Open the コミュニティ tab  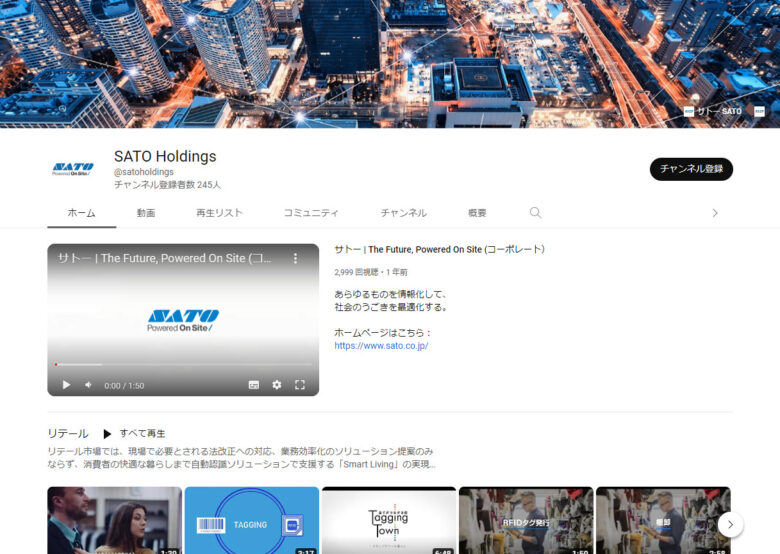coord(311,213)
